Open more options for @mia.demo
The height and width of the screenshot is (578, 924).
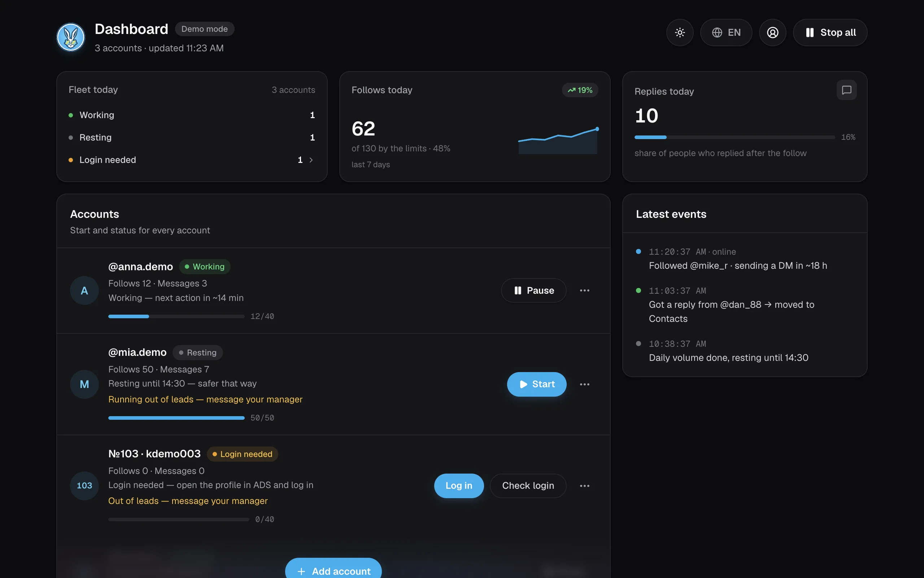(x=584, y=384)
